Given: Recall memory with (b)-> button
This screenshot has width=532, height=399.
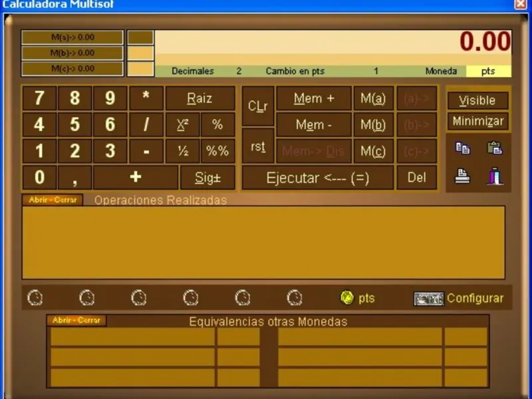Looking at the screenshot, I should click(417, 124).
